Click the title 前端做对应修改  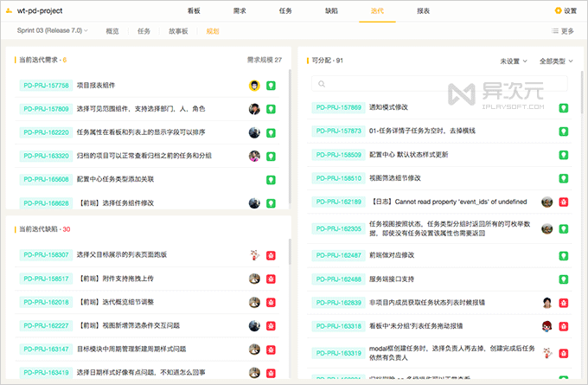[x=392, y=255]
